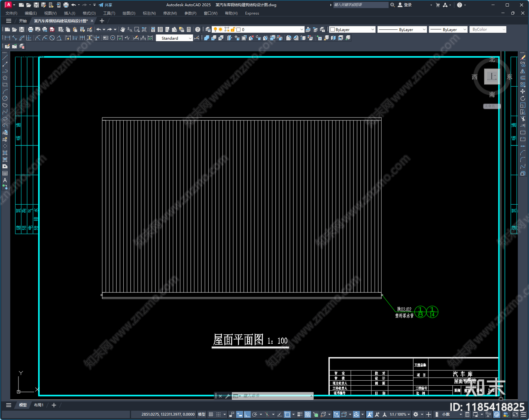The height and width of the screenshot is (420, 529).
Task: Click the 共享 share button
Action: tap(105, 5)
